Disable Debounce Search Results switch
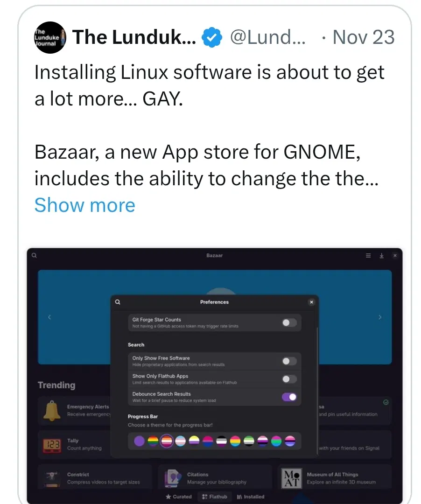 [289, 397]
